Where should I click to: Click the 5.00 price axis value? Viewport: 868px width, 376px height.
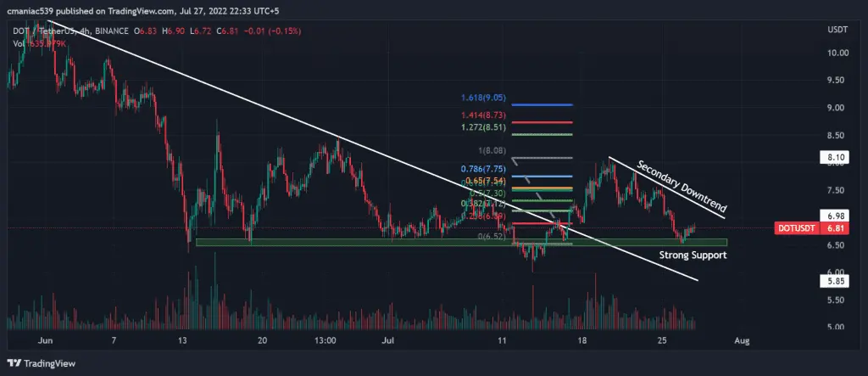click(836, 327)
